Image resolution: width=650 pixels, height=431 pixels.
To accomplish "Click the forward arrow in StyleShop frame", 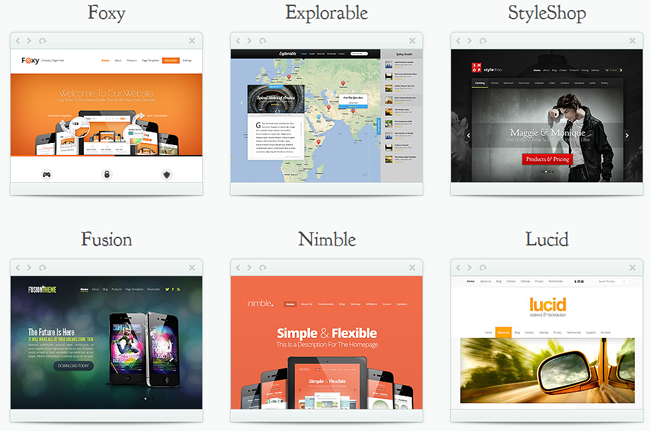I will pyautogui.click(x=469, y=41).
